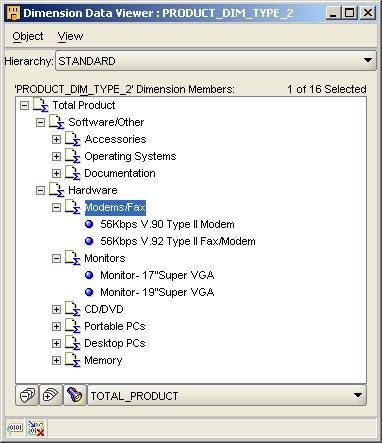Click blue bullet beside Monitor- 17"Super VGA
Viewport: 382px width, 443px height.
[89, 275]
